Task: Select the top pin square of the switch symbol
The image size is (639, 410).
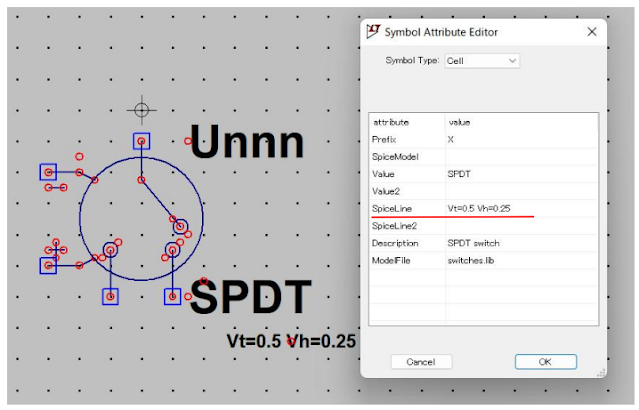Action: click(x=141, y=141)
